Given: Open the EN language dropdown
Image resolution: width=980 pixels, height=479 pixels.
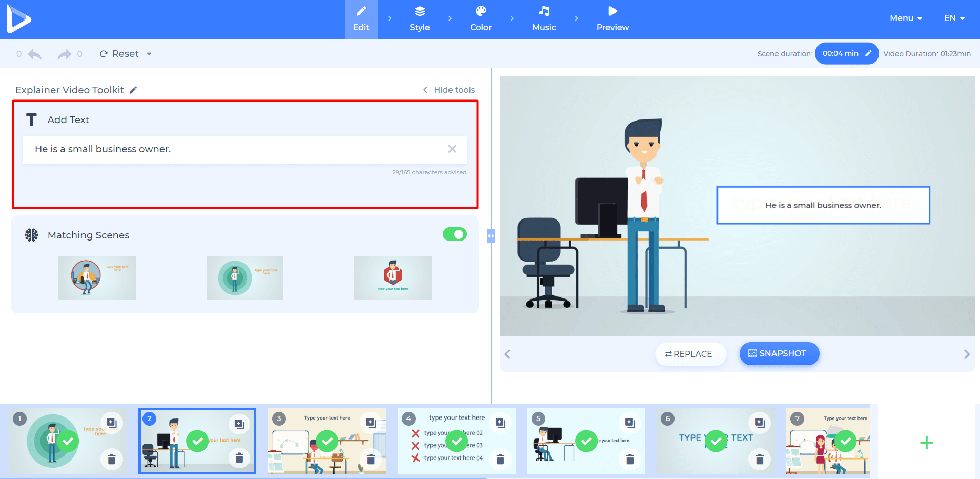Looking at the screenshot, I should tap(953, 18).
